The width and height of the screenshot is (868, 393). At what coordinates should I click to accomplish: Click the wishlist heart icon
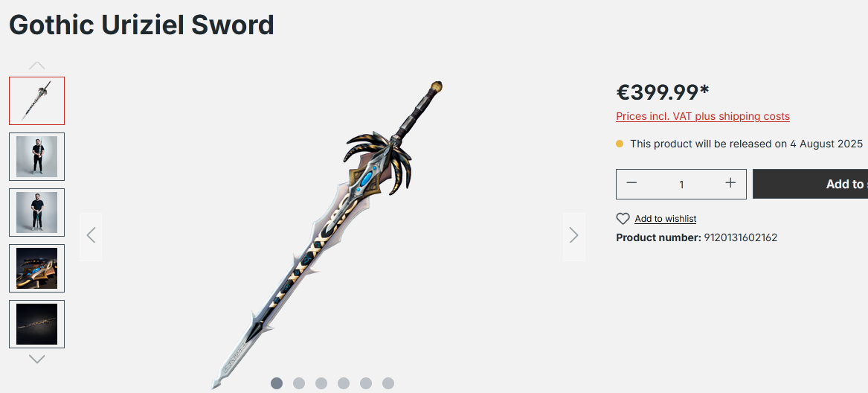(x=623, y=218)
